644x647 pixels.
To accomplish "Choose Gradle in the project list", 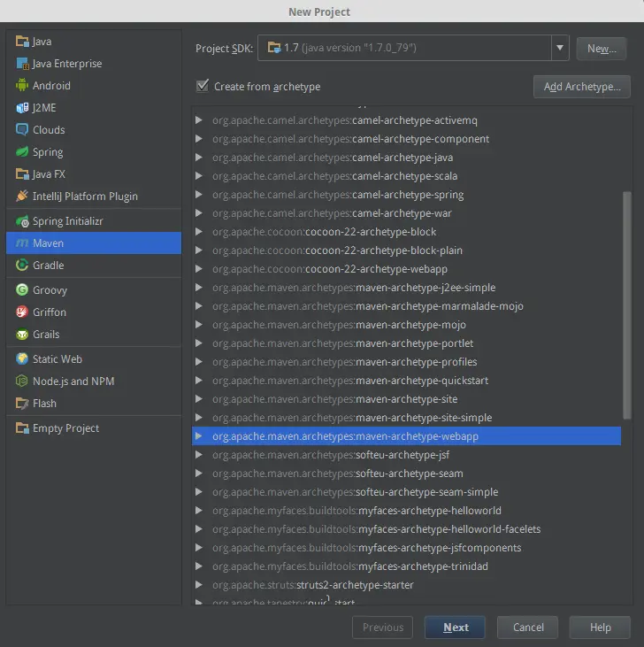I will point(94,265).
